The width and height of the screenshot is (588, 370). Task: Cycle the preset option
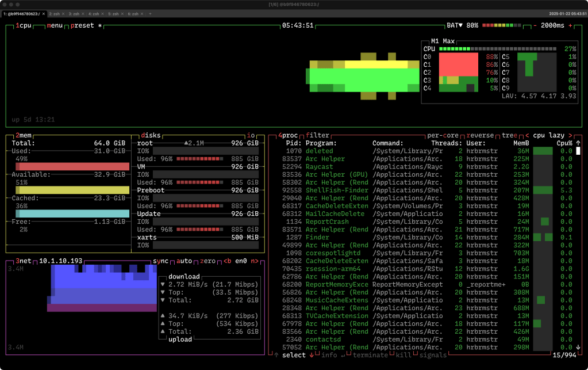click(x=83, y=25)
